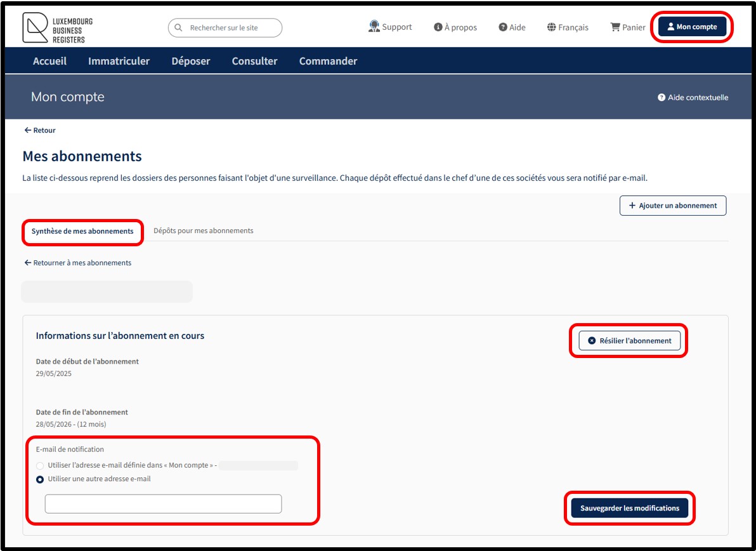Click 'Résilier l'abonnement' button

629,341
